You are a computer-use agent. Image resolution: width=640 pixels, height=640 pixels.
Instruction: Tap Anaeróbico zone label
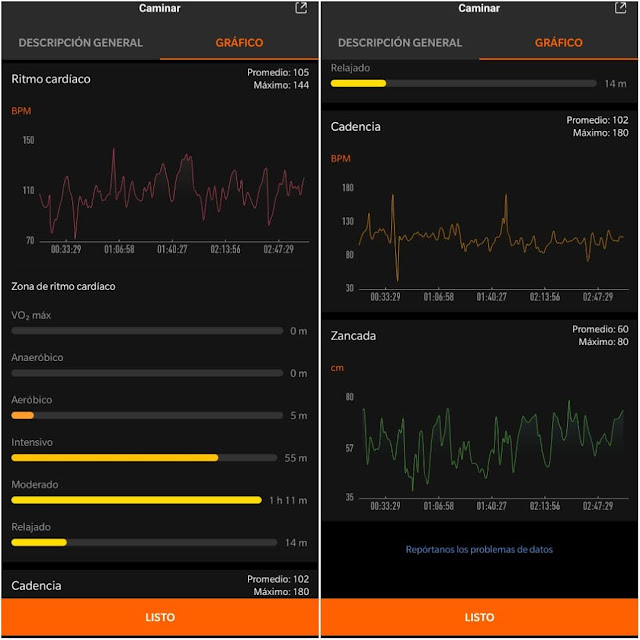click(x=37, y=358)
